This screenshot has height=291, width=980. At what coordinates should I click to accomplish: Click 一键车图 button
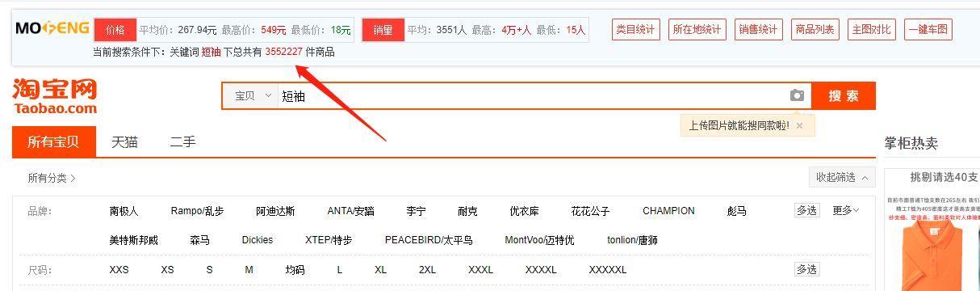point(928,30)
